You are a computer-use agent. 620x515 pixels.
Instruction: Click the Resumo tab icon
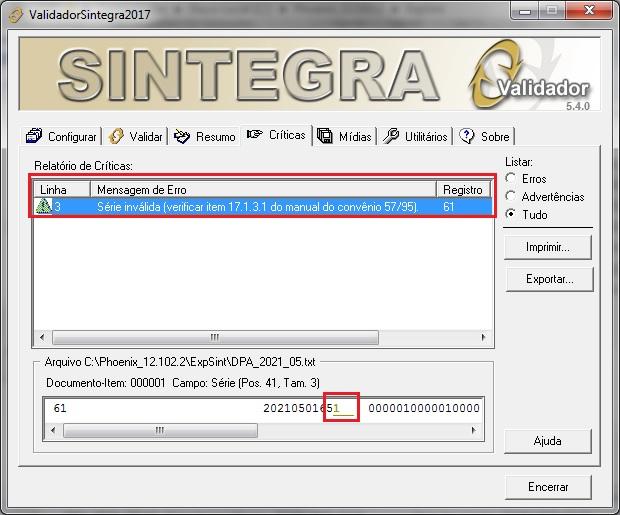(x=182, y=136)
